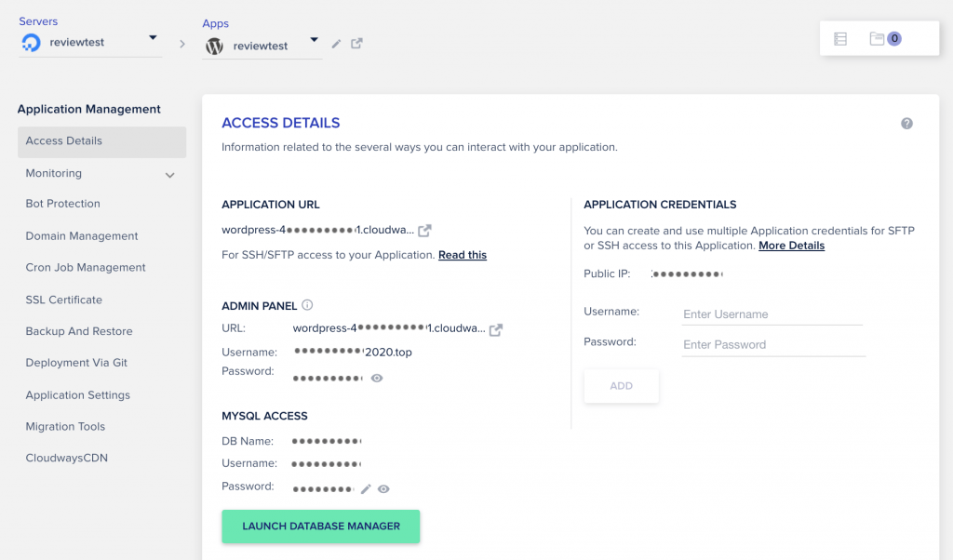953x560 pixels.
Task: Open the servers list icon in top panel
Action: [840, 39]
